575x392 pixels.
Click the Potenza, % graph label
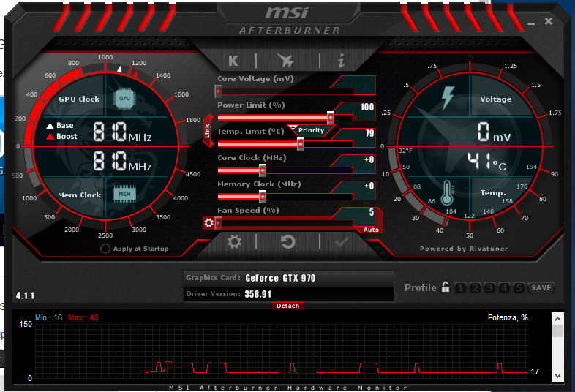(508, 317)
